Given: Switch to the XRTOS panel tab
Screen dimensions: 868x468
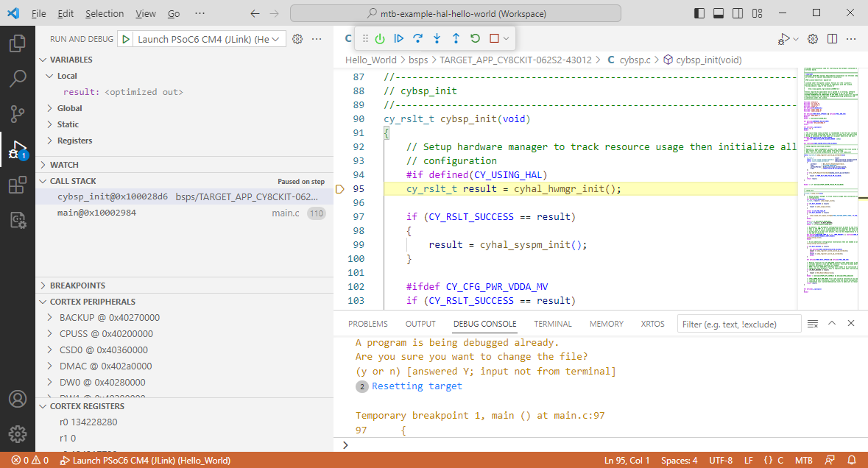Looking at the screenshot, I should click(x=653, y=325).
